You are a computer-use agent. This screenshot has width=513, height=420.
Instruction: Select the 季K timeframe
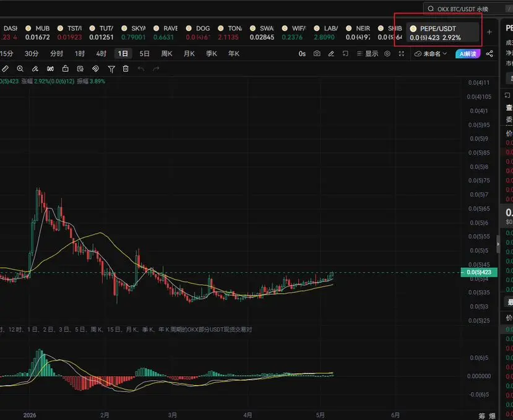pos(212,54)
